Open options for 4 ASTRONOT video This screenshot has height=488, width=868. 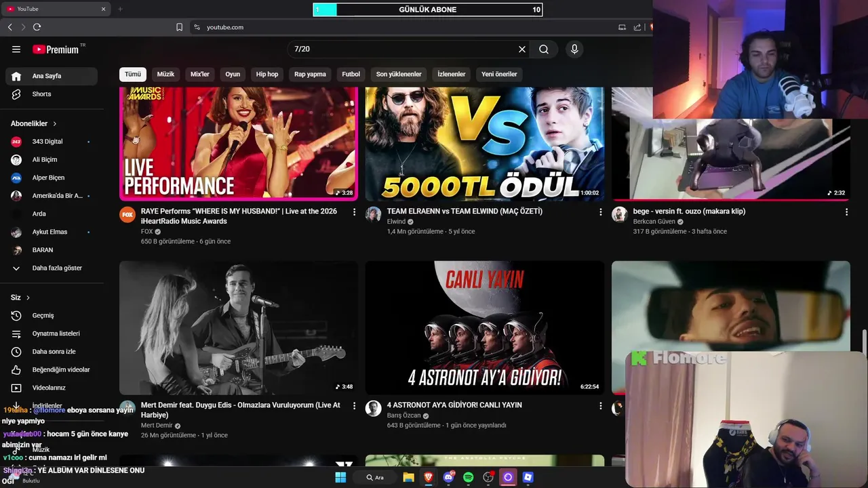point(600,406)
